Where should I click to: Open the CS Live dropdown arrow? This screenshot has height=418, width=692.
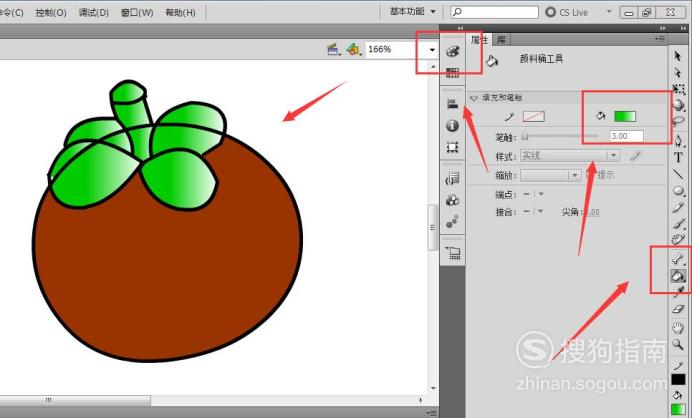609,11
